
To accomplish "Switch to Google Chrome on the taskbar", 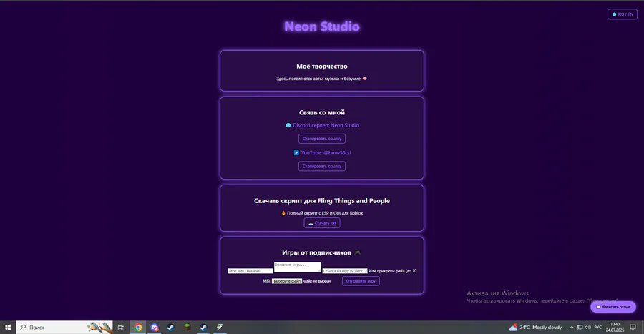I will pos(138,327).
